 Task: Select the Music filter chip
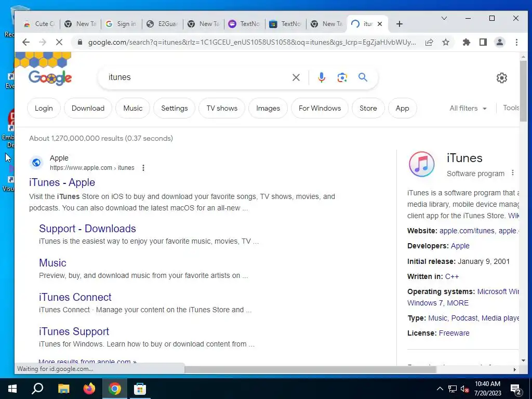pos(132,108)
